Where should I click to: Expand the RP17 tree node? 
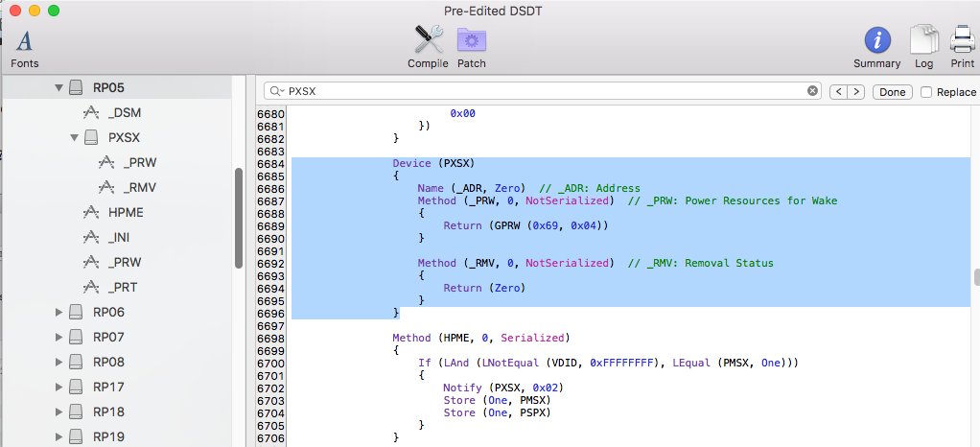pyautogui.click(x=59, y=387)
